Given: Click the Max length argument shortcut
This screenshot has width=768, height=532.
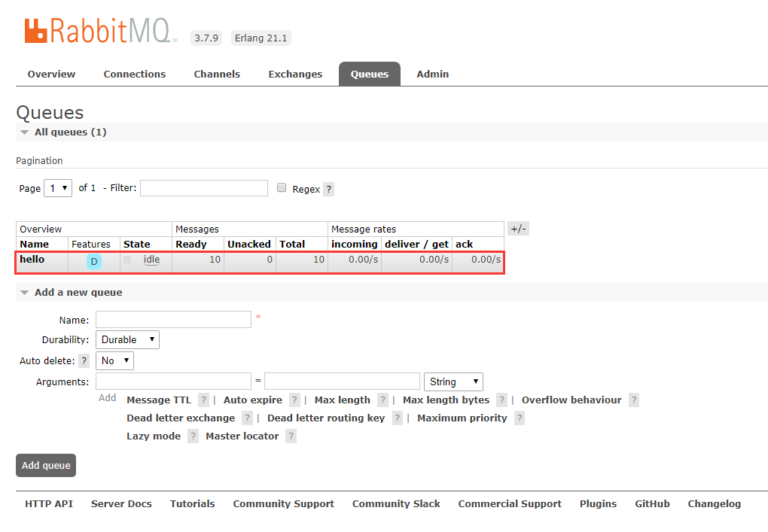Looking at the screenshot, I should coord(343,400).
